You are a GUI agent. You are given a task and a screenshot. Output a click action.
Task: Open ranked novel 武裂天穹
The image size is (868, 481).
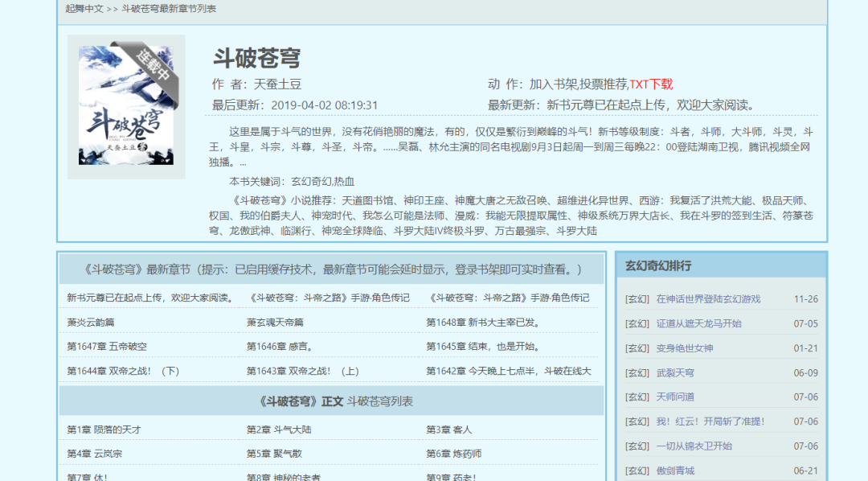(x=675, y=372)
